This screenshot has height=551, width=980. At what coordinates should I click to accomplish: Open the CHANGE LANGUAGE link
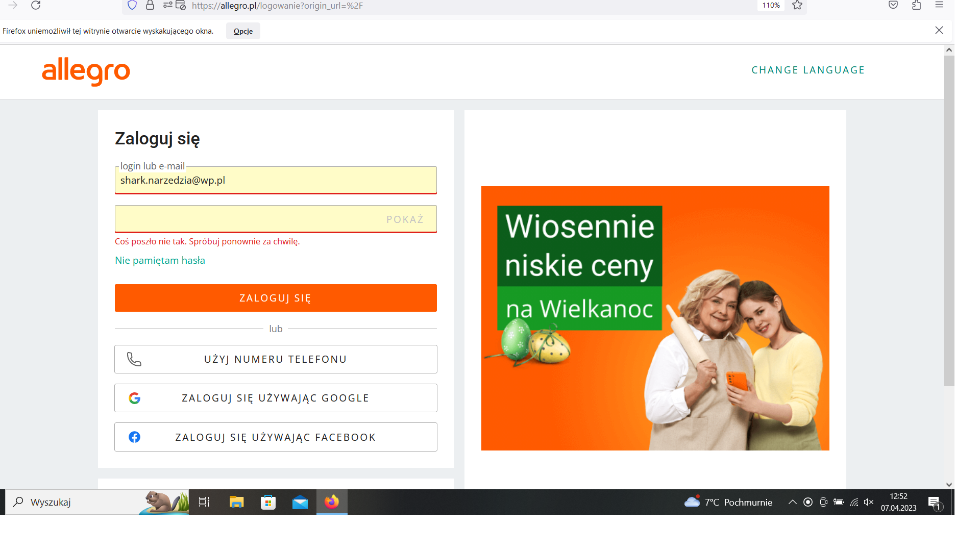808,70
